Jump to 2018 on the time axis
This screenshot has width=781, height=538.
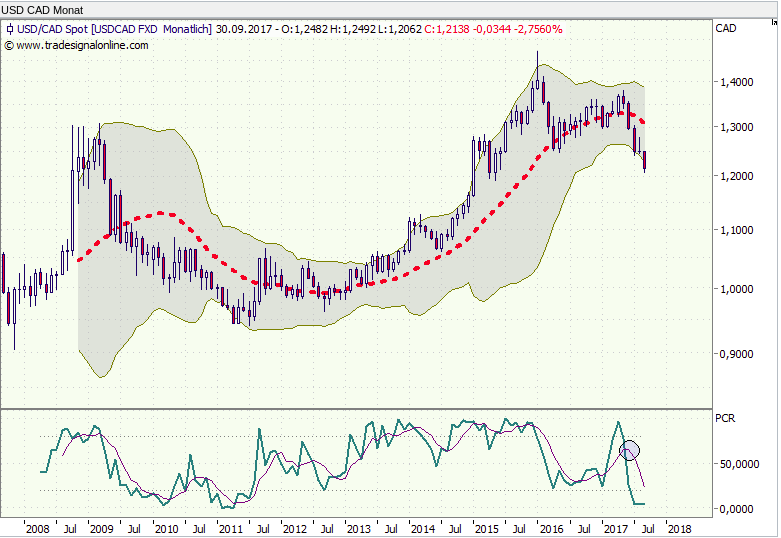pos(678,527)
